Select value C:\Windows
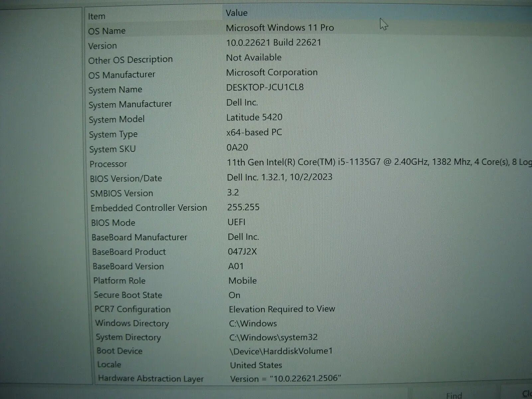 tap(253, 324)
